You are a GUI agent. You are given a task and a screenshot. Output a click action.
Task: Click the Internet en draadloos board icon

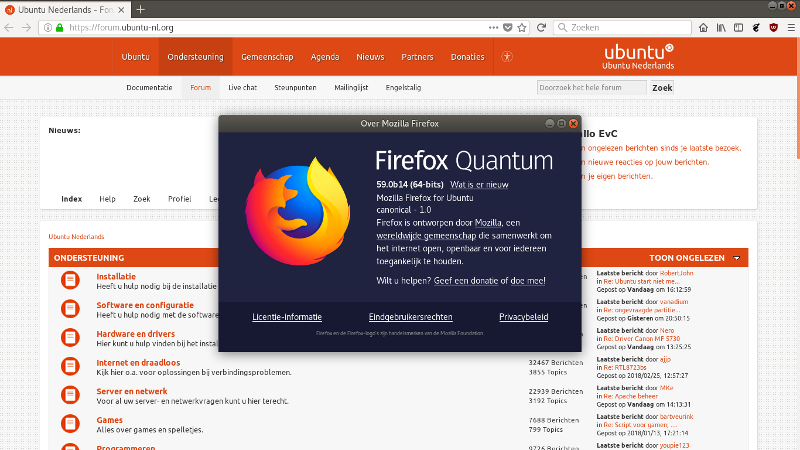tap(70, 366)
